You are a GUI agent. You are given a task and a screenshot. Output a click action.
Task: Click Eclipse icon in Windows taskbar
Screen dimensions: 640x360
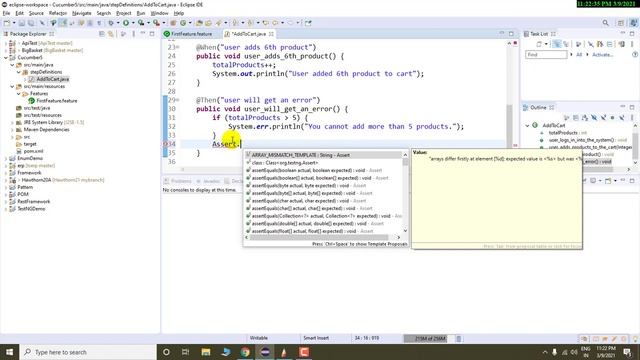(265, 352)
